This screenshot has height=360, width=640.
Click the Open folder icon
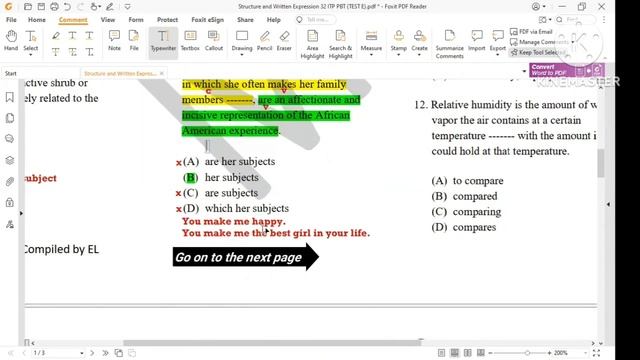click(28, 7)
